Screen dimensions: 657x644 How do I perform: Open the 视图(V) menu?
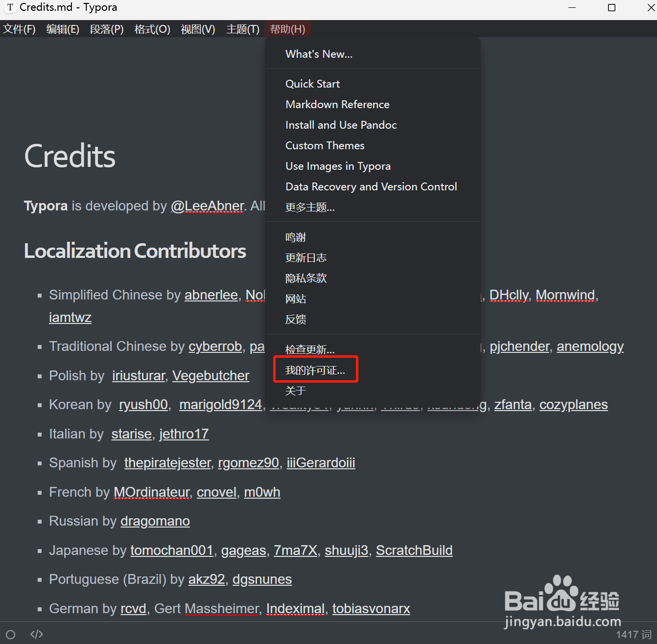(x=198, y=29)
